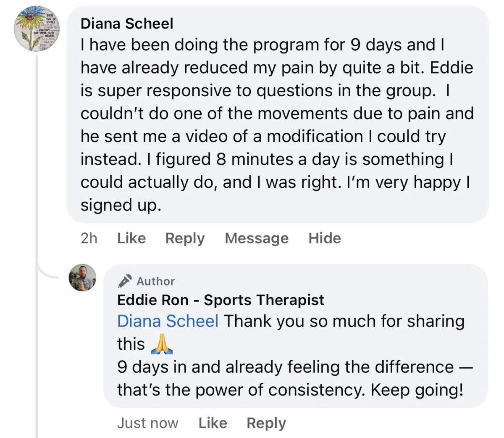Click the 2h comment timestamp
504x438 pixels.
[x=89, y=238]
